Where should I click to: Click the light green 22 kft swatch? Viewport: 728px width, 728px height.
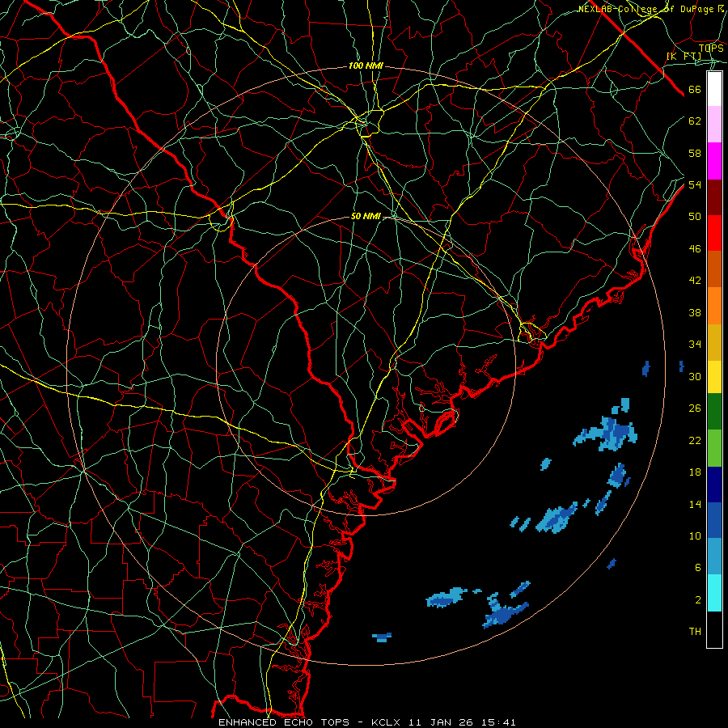pyautogui.click(x=714, y=448)
